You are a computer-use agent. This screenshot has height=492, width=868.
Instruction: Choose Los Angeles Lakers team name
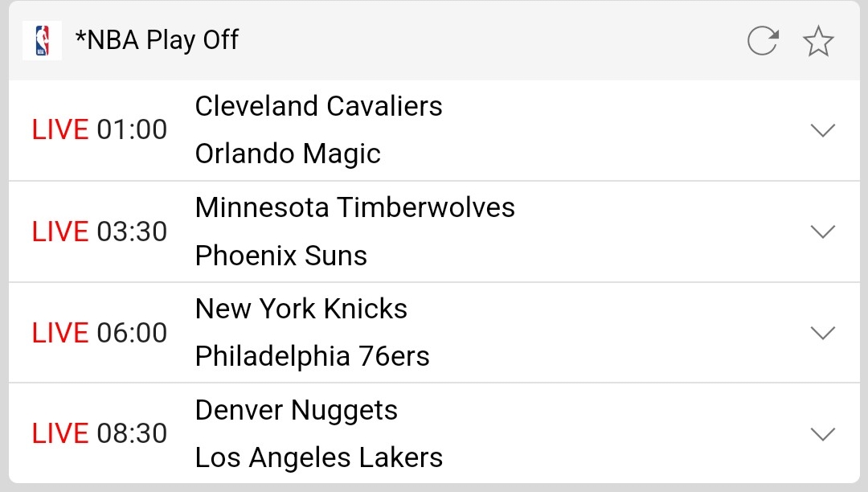pyautogui.click(x=318, y=457)
